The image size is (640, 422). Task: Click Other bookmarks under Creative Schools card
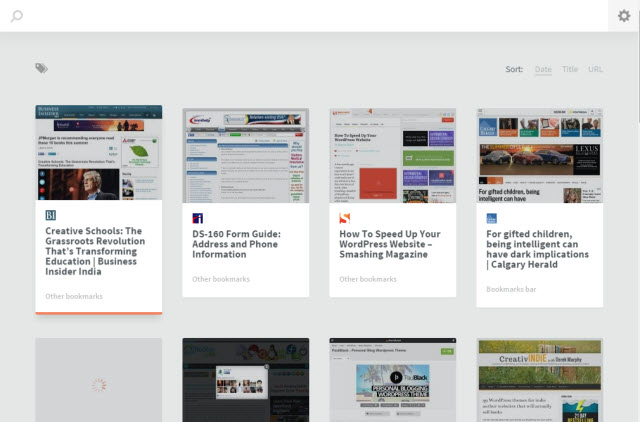pyautogui.click(x=74, y=296)
